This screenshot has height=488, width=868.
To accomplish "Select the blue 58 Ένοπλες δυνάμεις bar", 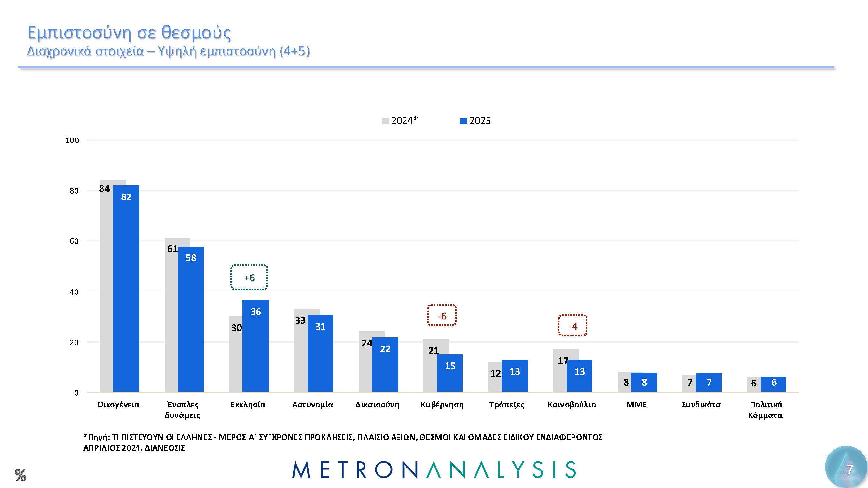I will (x=191, y=320).
